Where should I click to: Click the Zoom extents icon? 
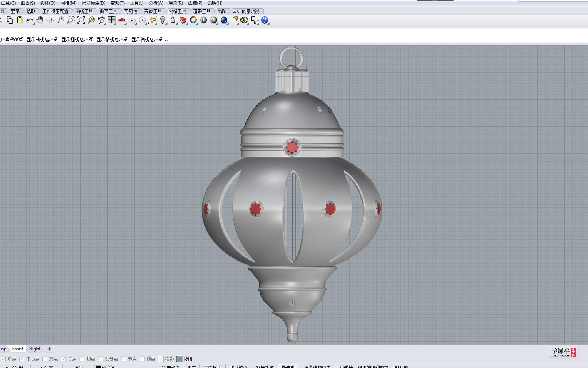pyautogui.click(x=81, y=20)
